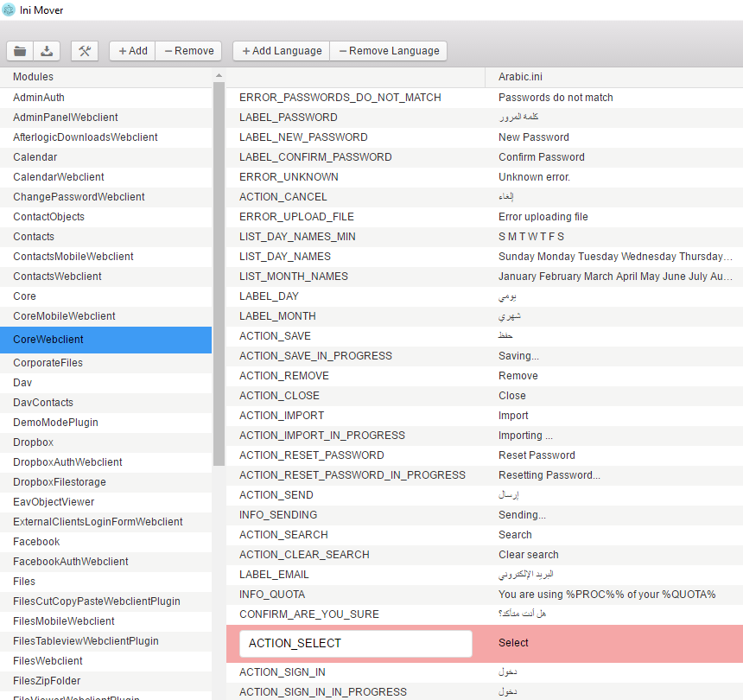Click the Arabic.ini column header
This screenshot has height=700, width=743.
520,77
